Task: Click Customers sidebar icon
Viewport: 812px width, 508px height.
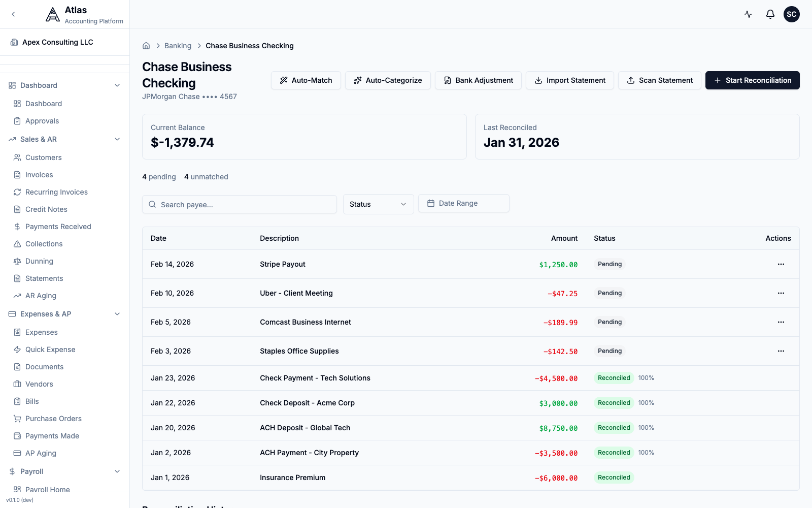Action: [17, 157]
